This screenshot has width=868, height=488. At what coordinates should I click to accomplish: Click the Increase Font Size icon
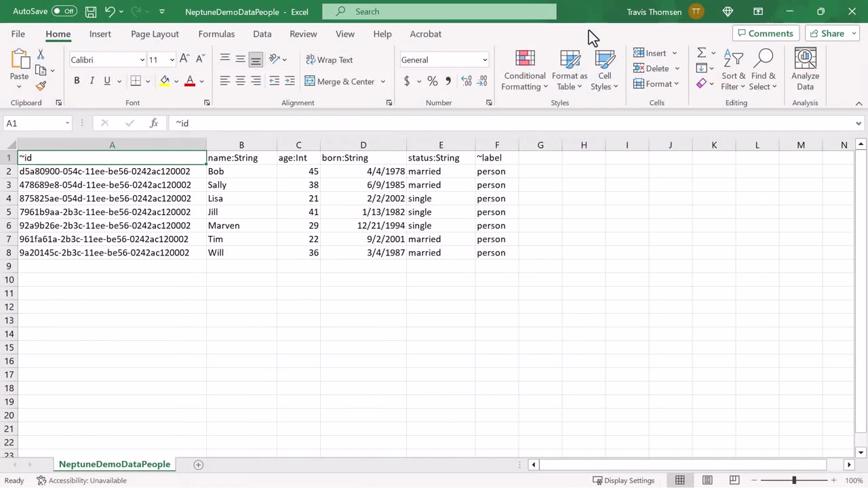point(184,60)
